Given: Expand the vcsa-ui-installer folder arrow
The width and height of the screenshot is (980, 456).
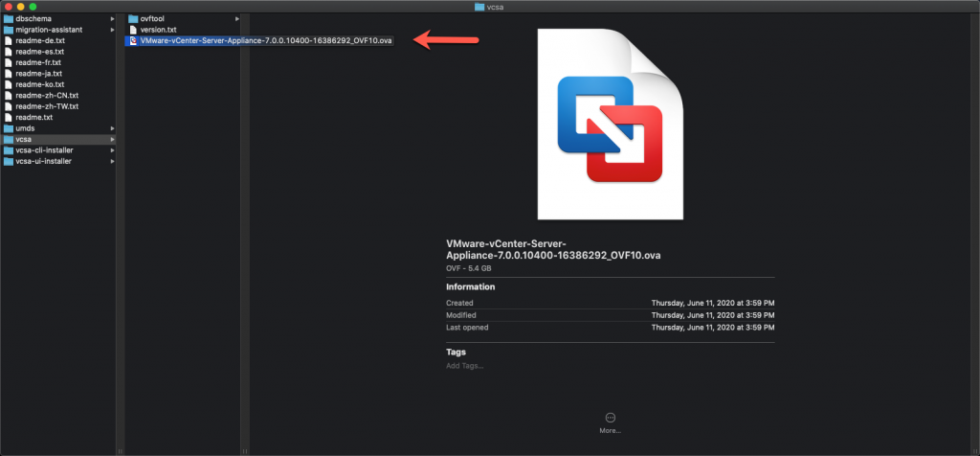Looking at the screenshot, I should click(113, 161).
